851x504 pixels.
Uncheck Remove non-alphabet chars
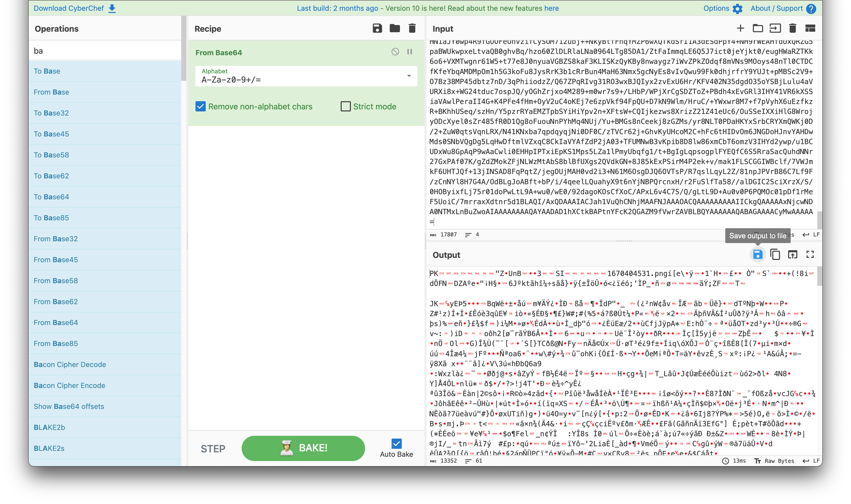coord(200,106)
